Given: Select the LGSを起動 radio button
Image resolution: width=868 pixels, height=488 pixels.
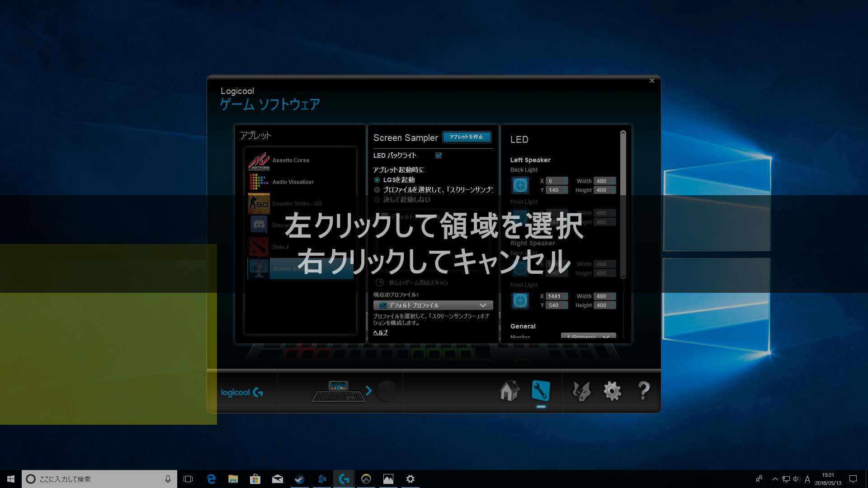Looking at the screenshot, I should click(x=377, y=180).
